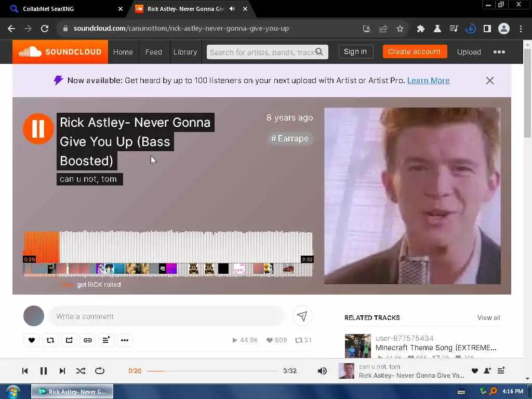
Task: Focus the Write a comment field
Action: (166, 316)
